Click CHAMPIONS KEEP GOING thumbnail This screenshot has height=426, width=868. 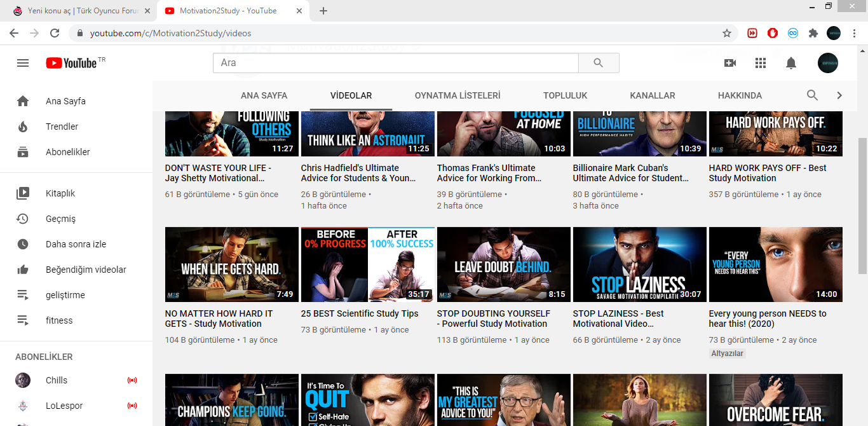click(x=232, y=400)
